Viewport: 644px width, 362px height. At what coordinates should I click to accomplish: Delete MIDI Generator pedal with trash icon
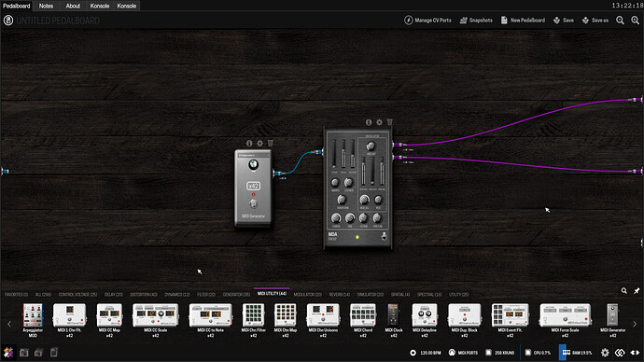pos(271,144)
